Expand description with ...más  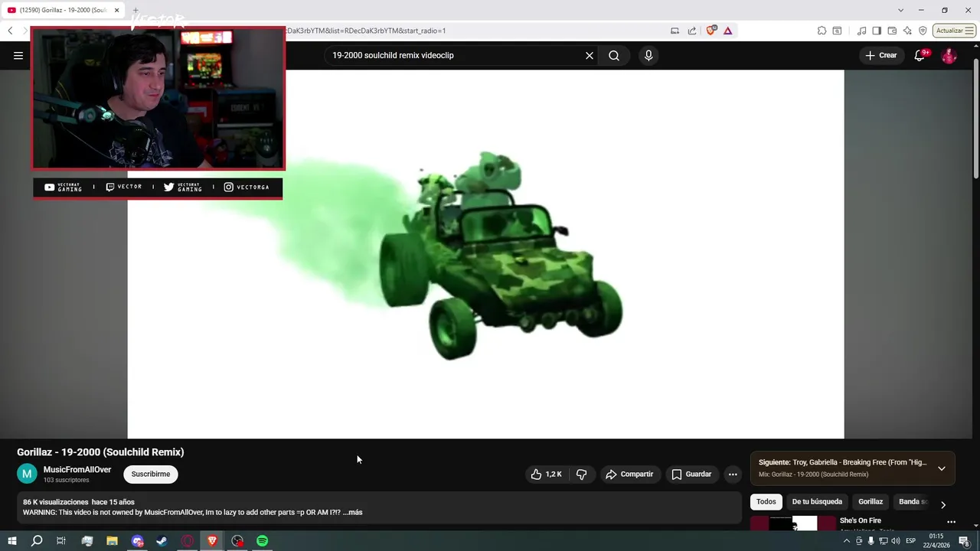352,513
